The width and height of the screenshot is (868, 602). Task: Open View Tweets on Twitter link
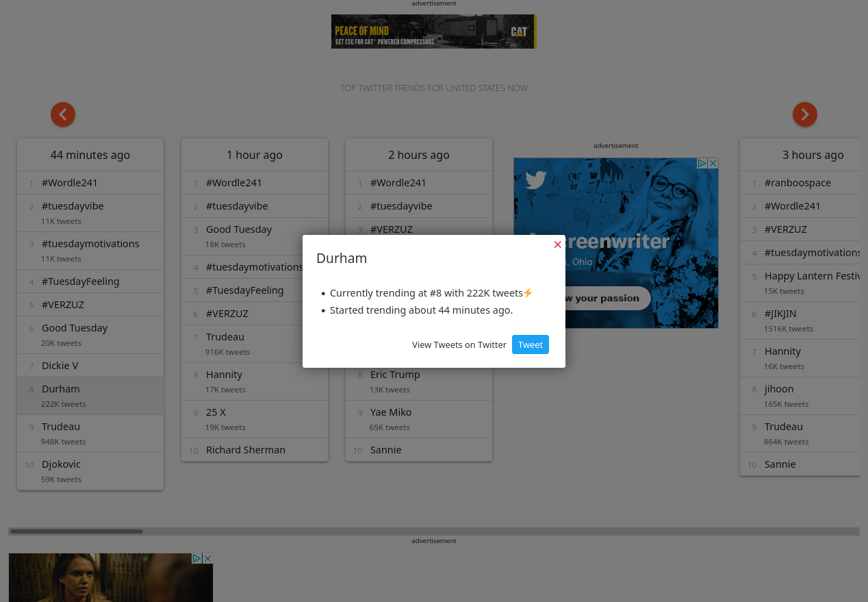point(459,344)
